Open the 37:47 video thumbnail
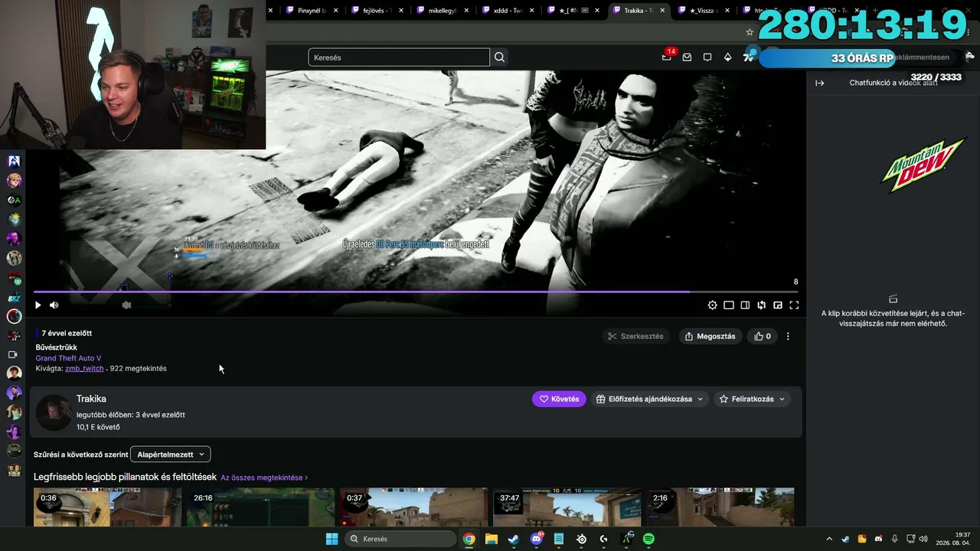Image resolution: width=980 pixels, height=551 pixels. click(567, 507)
